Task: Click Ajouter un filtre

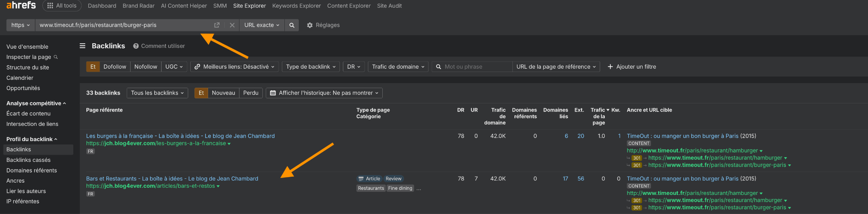Action: [x=632, y=67]
